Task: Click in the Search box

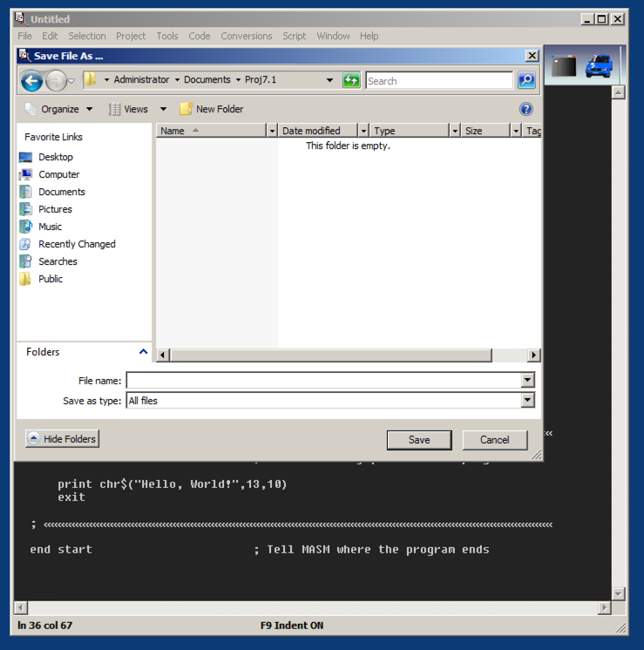Action: pyautogui.click(x=439, y=81)
